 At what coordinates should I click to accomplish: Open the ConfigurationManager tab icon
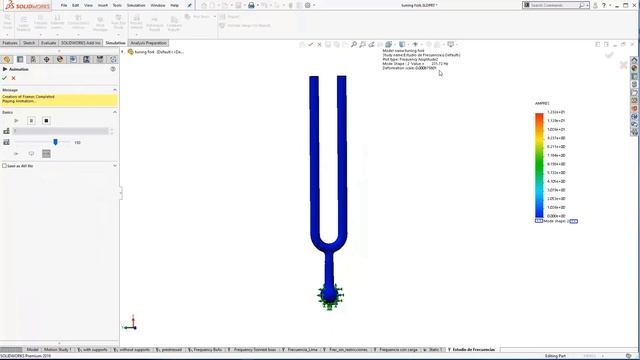33,60
